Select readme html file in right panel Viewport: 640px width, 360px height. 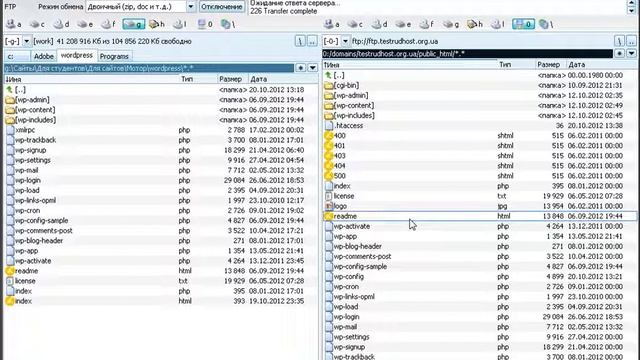[x=480, y=216]
